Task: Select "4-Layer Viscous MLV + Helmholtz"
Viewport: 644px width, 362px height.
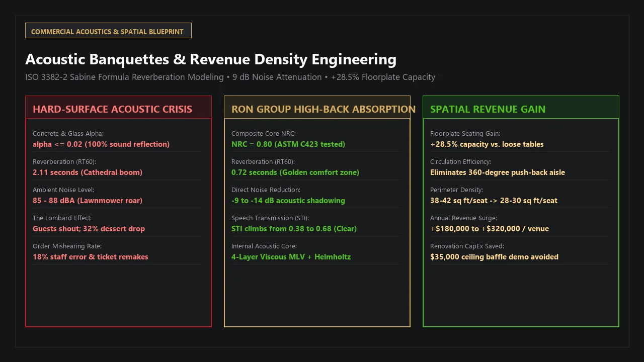Action: [x=291, y=257]
